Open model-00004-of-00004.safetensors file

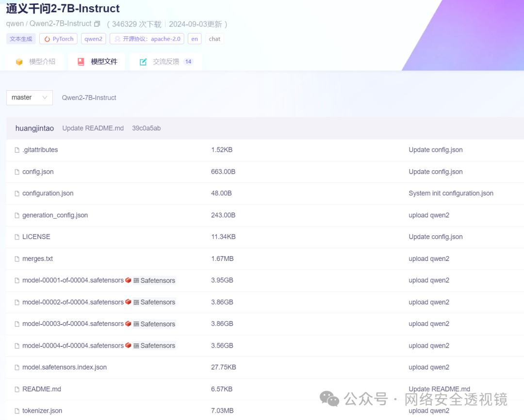[73, 345]
